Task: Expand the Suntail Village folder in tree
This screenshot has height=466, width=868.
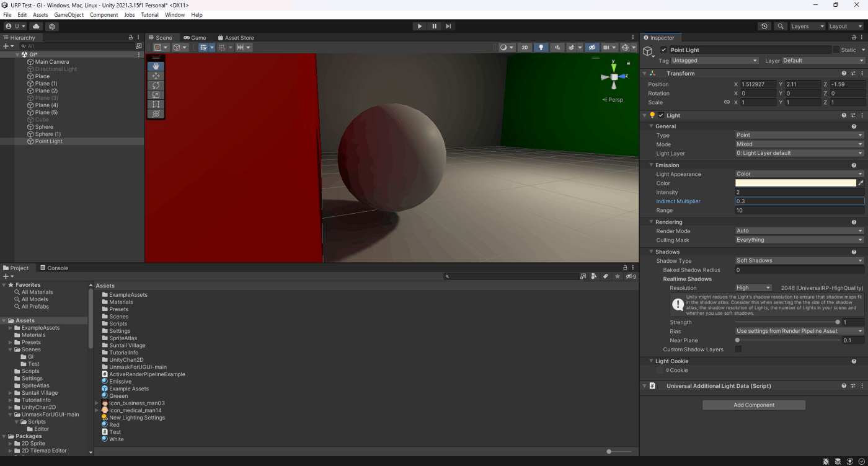Action: pos(10,393)
